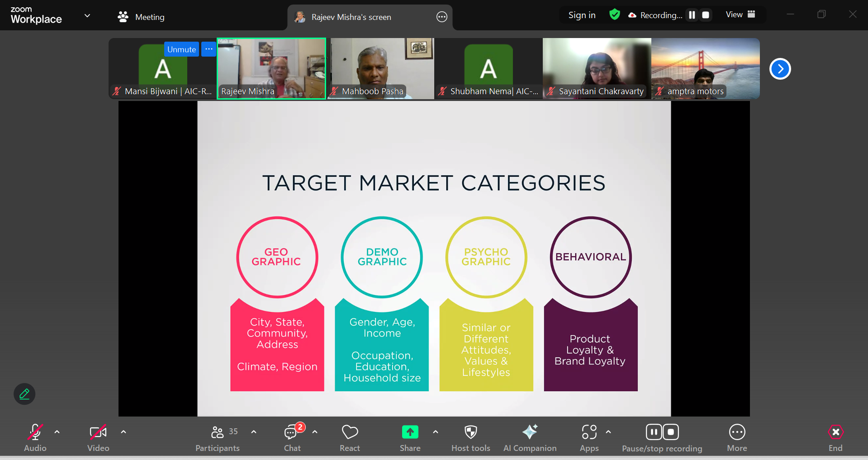
Task: Click Unmute on Mansi Bijwani's tile
Action: (x=181, y=49)
